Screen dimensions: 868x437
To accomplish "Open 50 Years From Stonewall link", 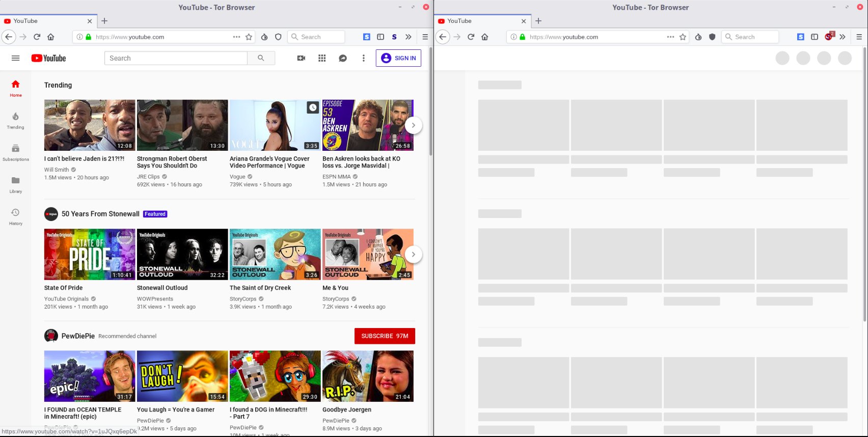I will click(x=100, y=214).
